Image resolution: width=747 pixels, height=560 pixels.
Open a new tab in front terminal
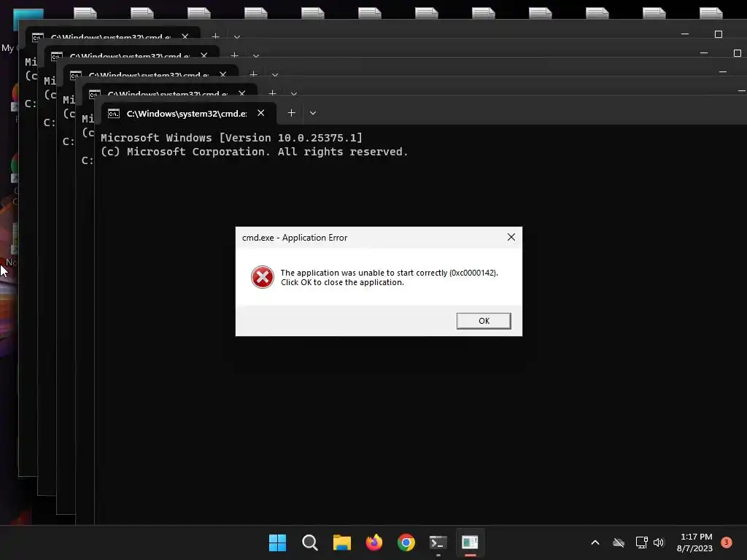[292, 113]
